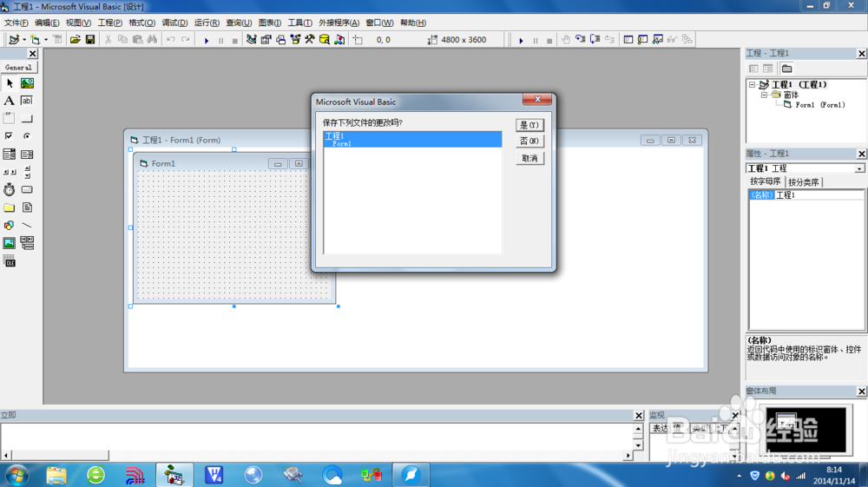The height and width of the screenshot is (487, 868).
Task: Open the Data View window icon
Action: click(x=325, y=39)
